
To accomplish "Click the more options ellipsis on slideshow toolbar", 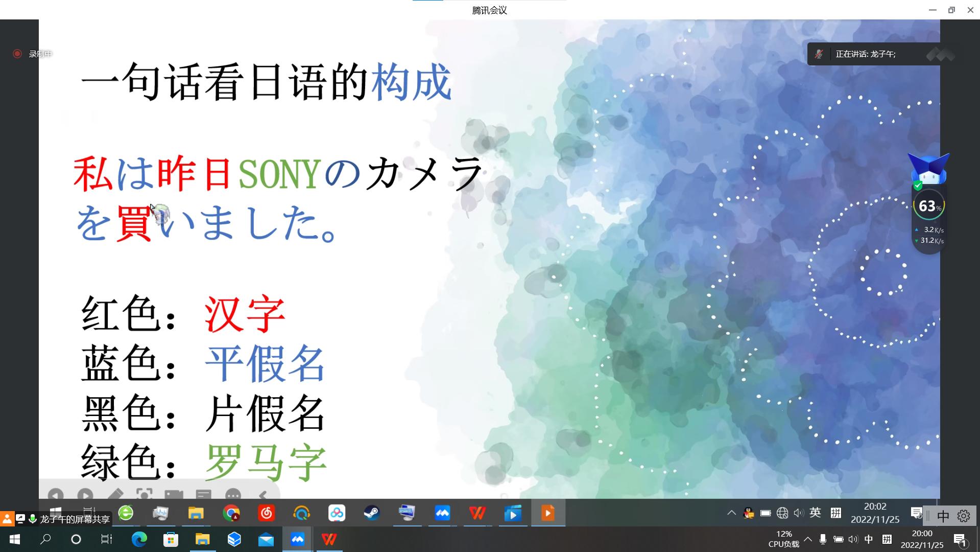I will 233,495.
